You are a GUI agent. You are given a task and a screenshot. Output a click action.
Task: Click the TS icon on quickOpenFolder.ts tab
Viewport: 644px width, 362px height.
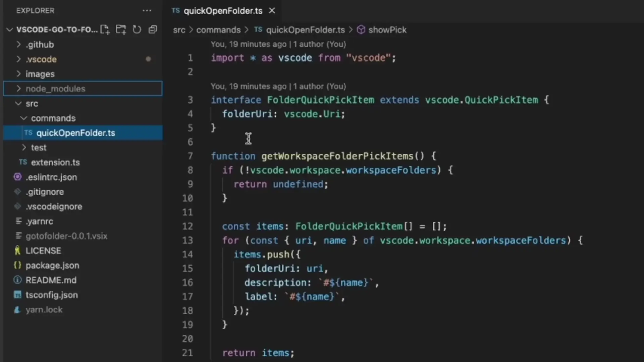point(175,11)
